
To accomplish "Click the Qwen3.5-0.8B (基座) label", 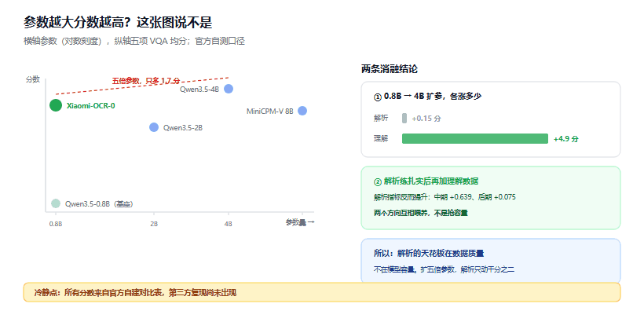I will click(x=99, y=203).
